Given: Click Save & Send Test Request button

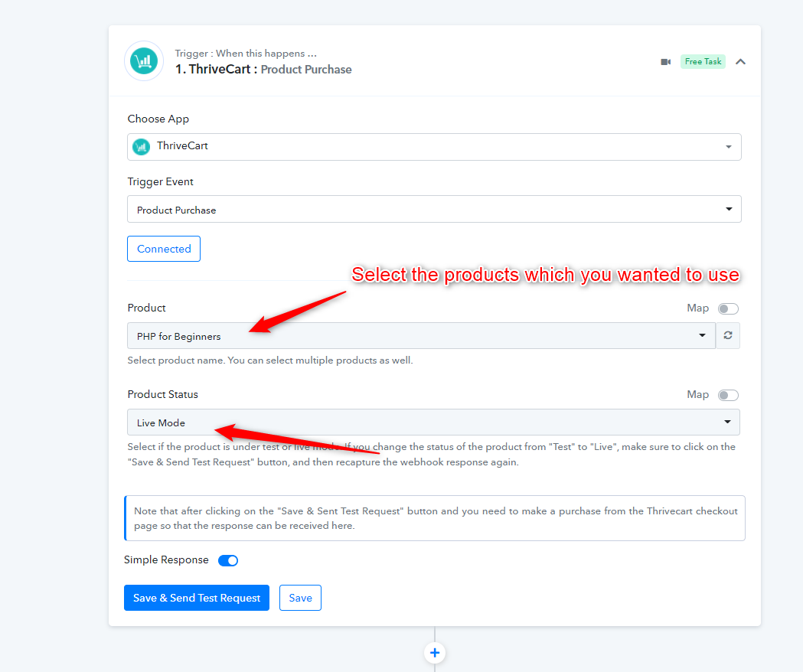Looking at the screenshot, I should 197,598.
